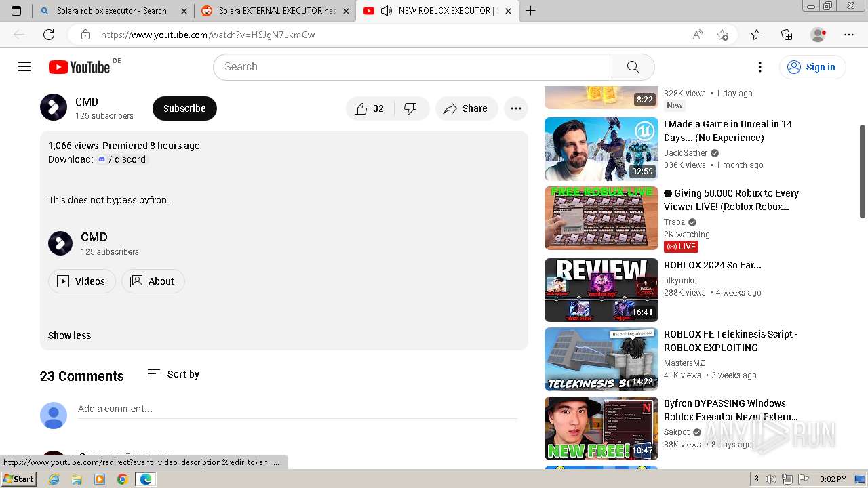Mute the NEW ROBLOX EXECUTOR tab audio

(387, 11)
